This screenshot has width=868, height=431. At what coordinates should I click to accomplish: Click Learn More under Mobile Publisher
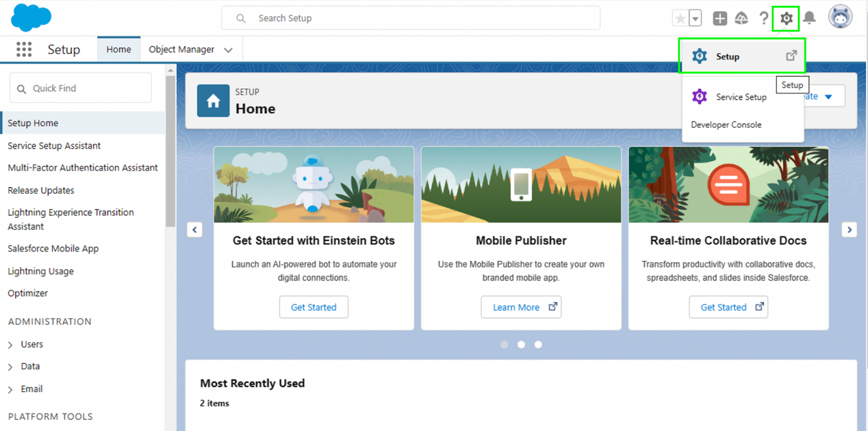(521, 307)
